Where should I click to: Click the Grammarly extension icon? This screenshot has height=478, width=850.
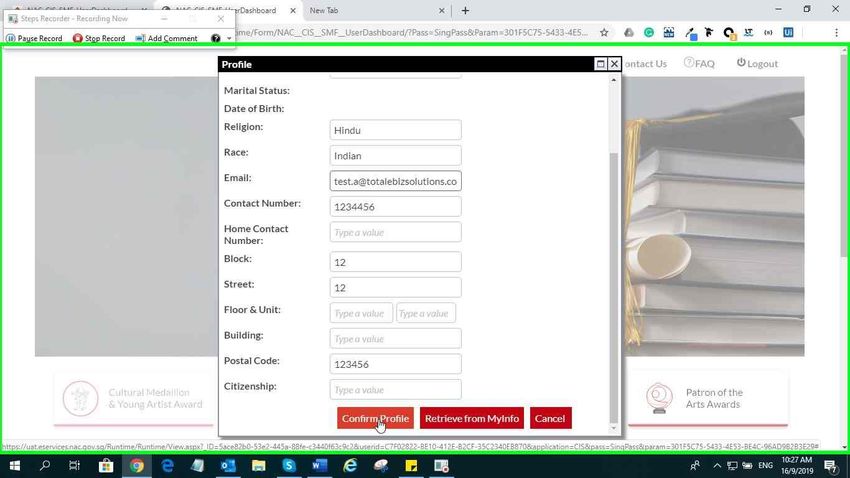[x=649, y=33]
